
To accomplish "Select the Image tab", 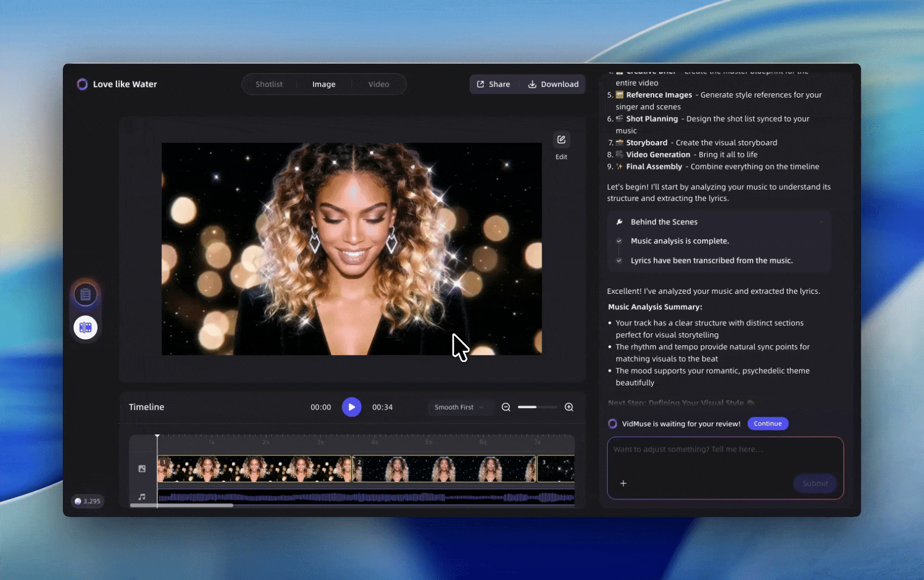I will click(x=323, y=84).
